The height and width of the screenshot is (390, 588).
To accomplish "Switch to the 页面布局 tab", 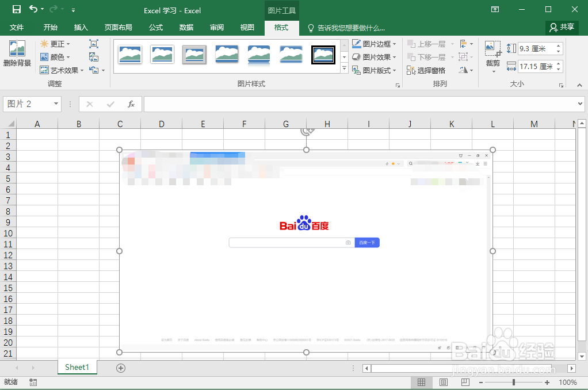I will tap(118, 28).
